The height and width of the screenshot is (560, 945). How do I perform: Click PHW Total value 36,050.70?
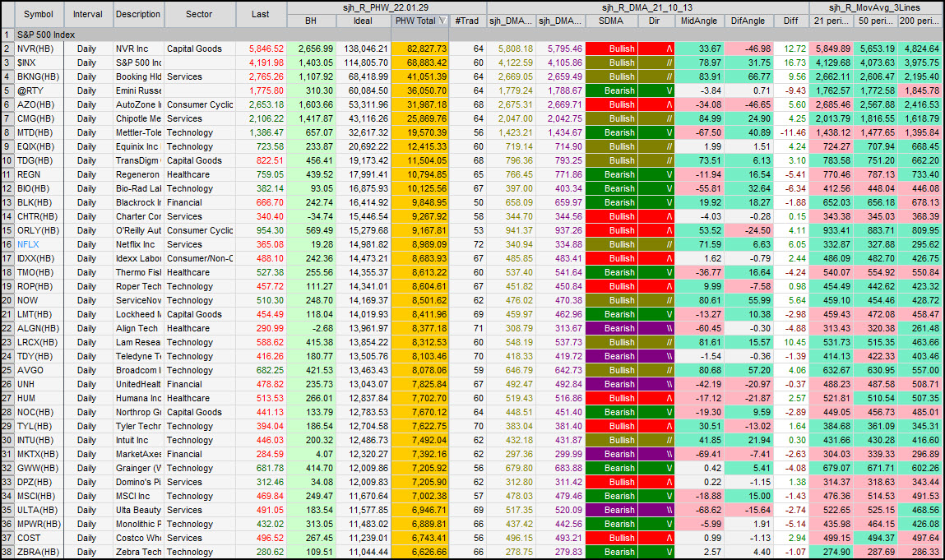click(x=420, y=90)
